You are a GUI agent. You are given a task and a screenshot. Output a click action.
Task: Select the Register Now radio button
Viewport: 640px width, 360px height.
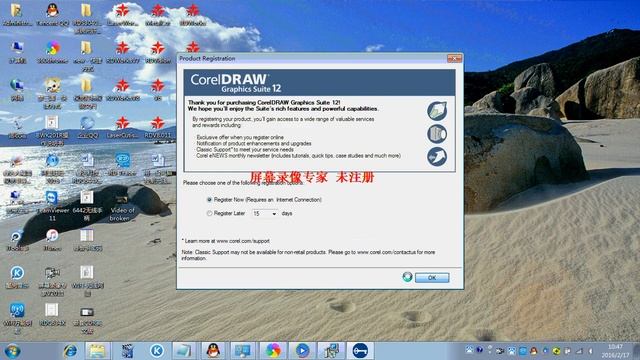click(209, 200)
